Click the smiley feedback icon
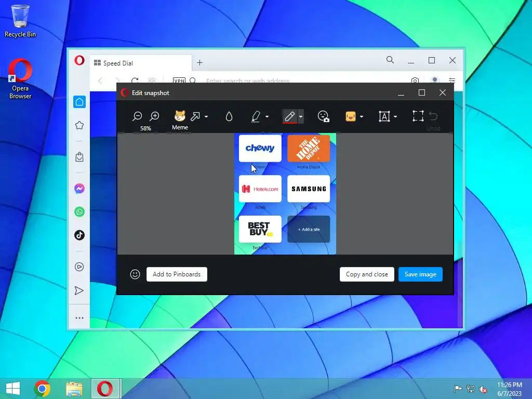Screen dimensions: 532x399 135,274
